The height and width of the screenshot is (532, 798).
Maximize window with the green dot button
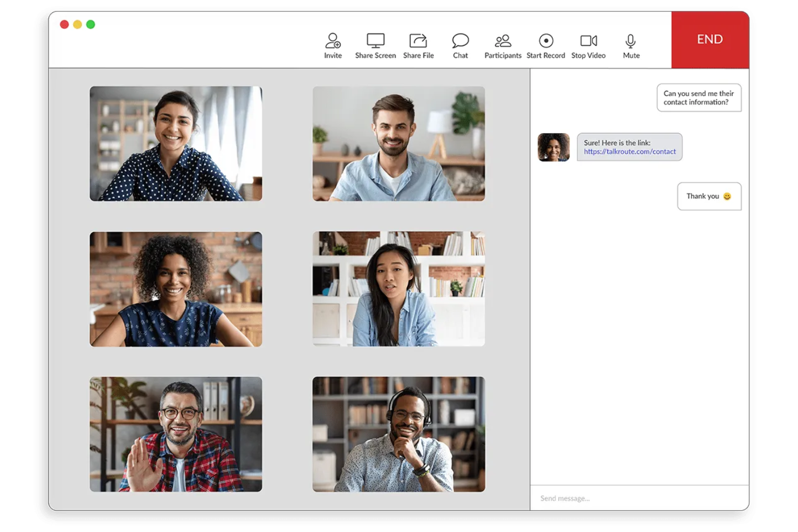[x=91, y=24]
